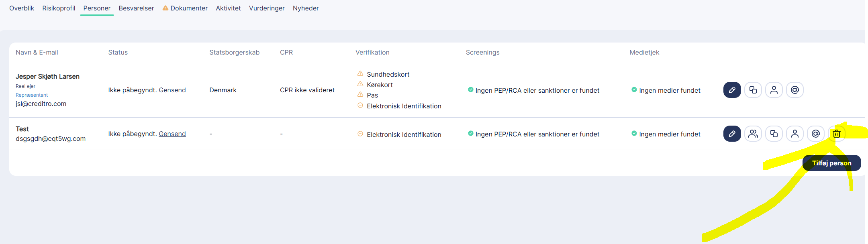Click the @ email icon in Test row

[x=816, y=134]
